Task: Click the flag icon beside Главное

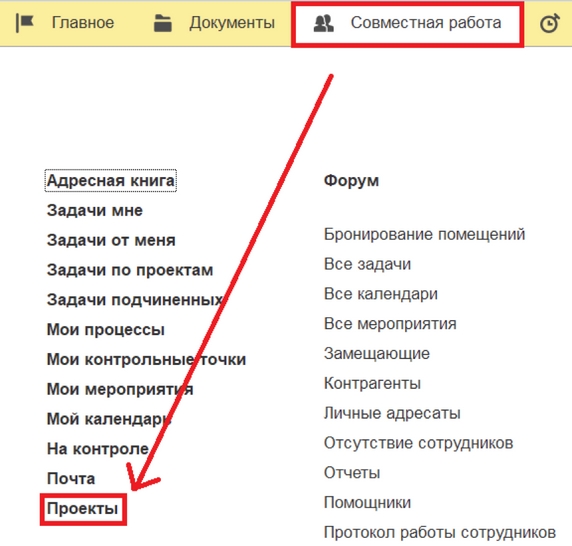Action: [25, 23]
